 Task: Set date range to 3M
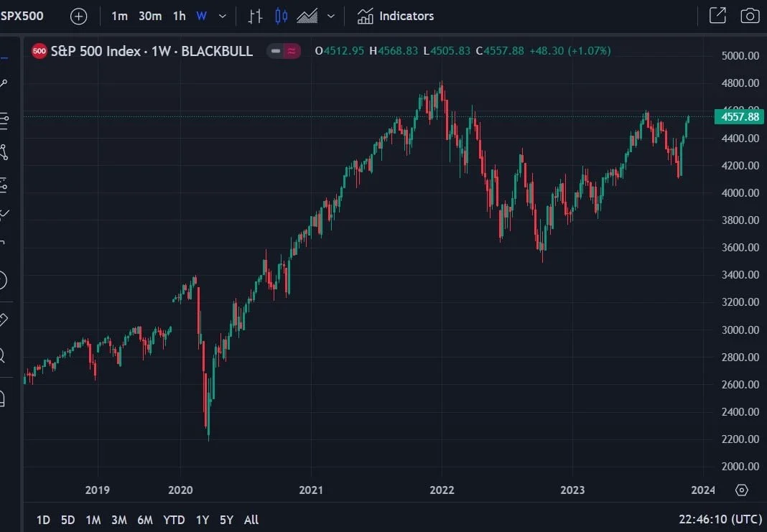(x=119, y=520)
